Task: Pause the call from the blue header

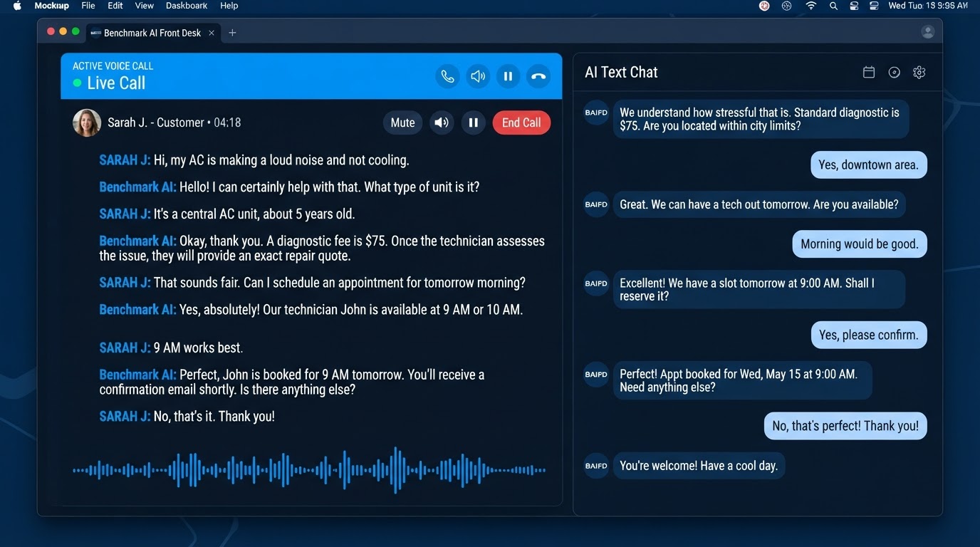Action: click(508, 76)
